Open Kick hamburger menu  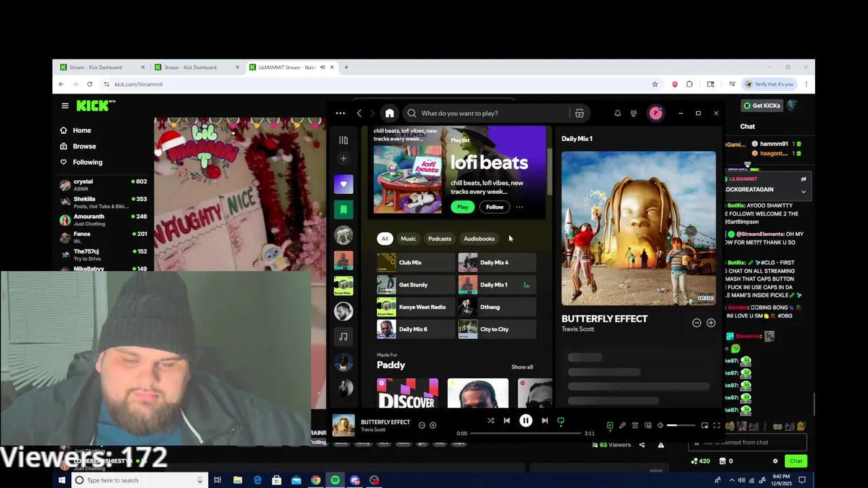click(65, 106)
